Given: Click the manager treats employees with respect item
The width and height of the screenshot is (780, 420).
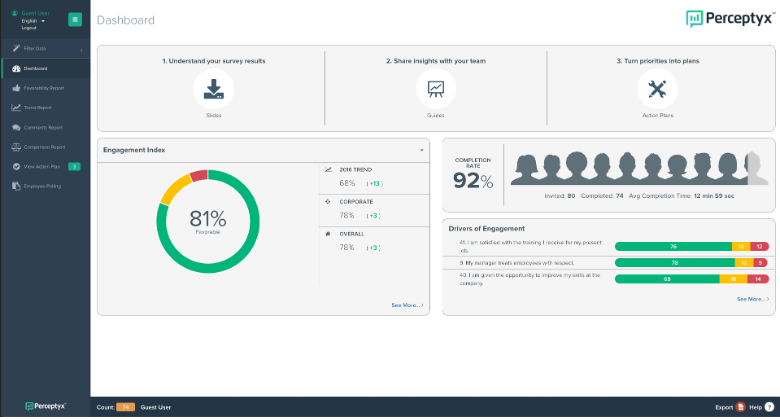Looking at the screenshot, I should (x=516, y=263).
